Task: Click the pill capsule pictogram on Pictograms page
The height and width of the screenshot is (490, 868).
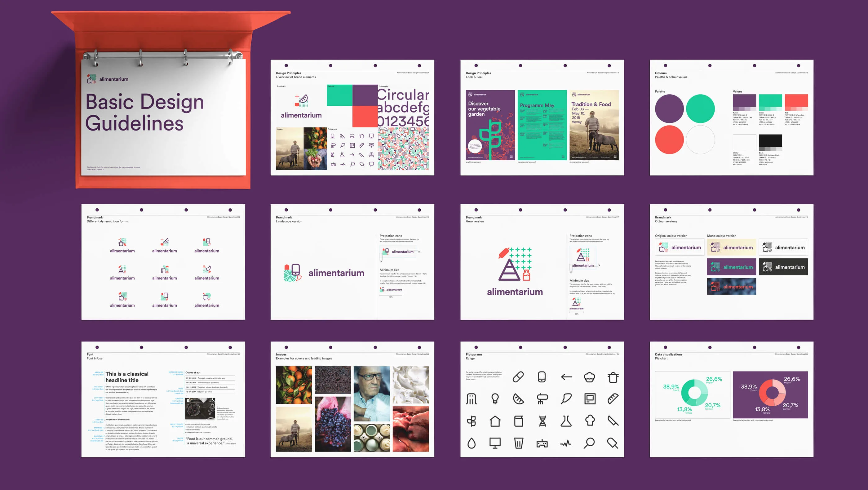Action: 518,377
